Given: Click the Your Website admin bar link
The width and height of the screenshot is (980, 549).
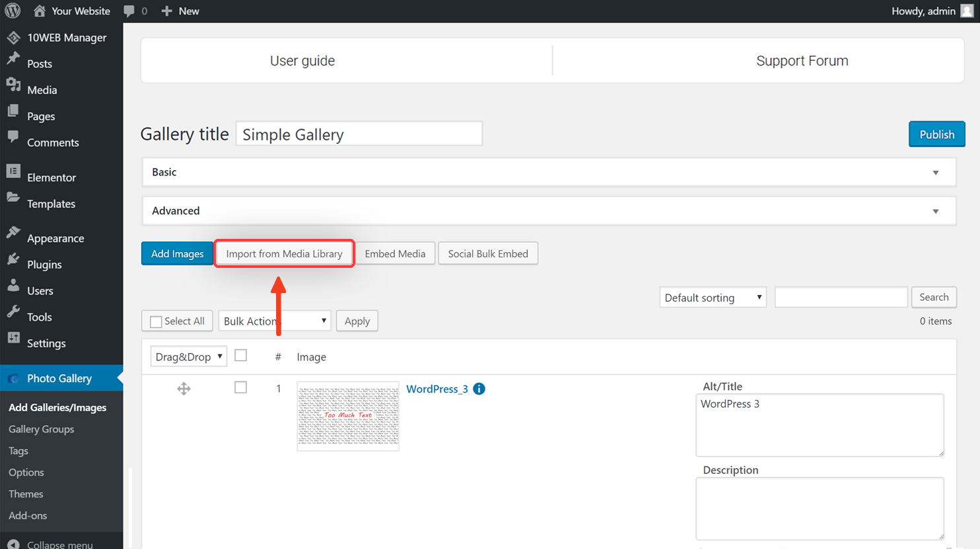Looking at the screenshot, I should 81,11.
